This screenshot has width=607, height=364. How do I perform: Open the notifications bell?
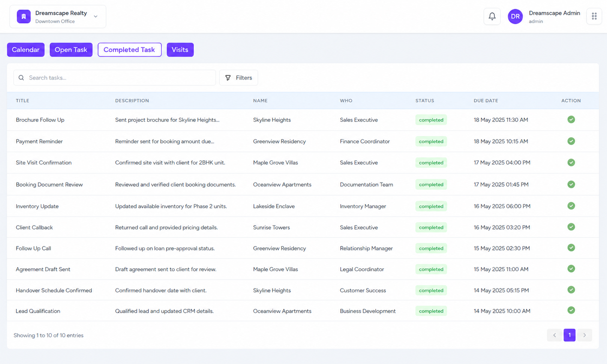point(492,16)
